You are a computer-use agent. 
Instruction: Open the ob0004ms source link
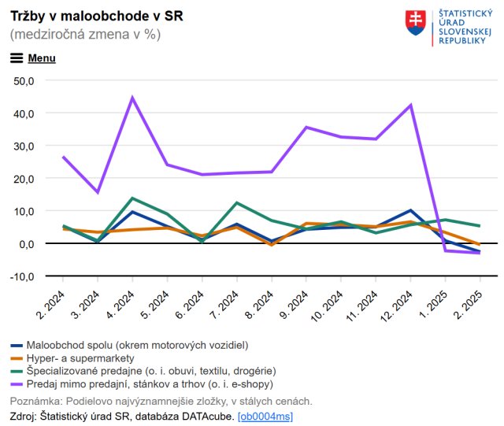[265, 415]
